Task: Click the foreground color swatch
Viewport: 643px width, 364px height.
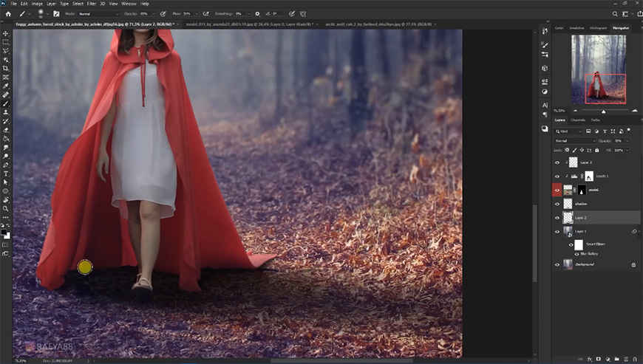Action: tap(4, 233)
